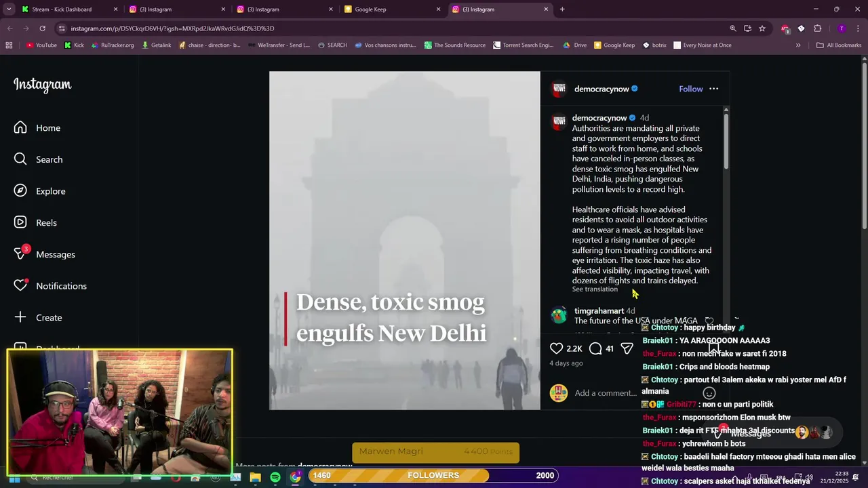Click the democracynow header profile picture
Image resolution: width=868 pixels, height=488 pixels.
[x=559, y=89]
